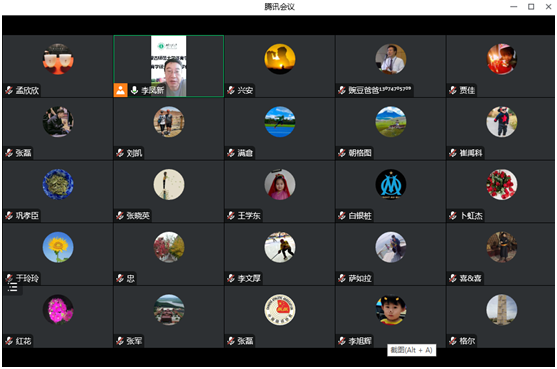Image resolution: width=557 pixels, height=369 pixels.
Task: Click the muted mic icon next to 格尔
Action: 453,341
